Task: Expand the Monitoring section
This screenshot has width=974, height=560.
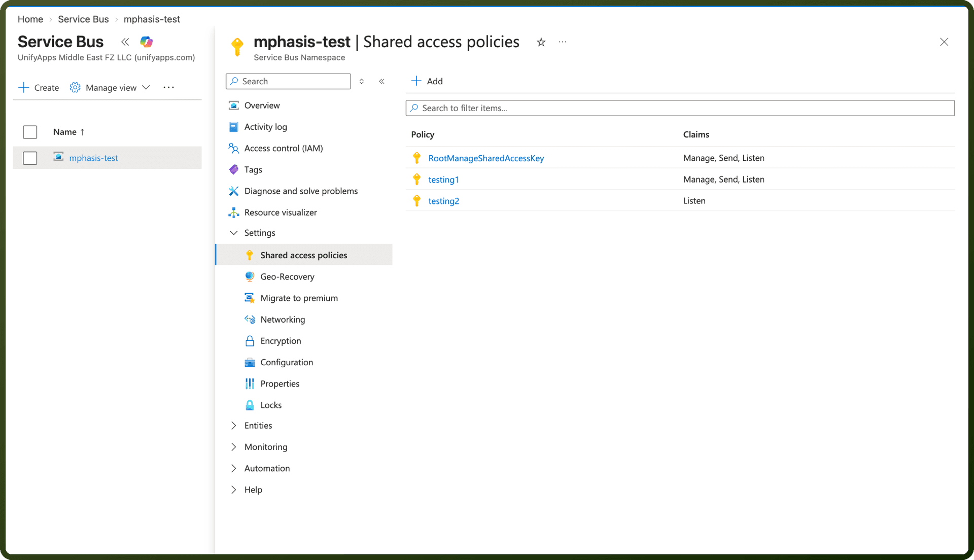Action: [234, 447]
